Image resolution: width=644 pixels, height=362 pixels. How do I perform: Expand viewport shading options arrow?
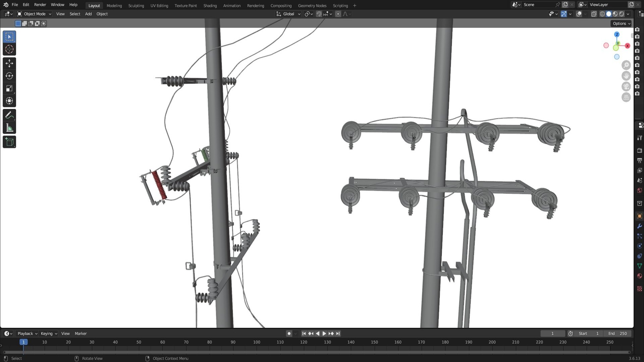[x=628, y=14]
